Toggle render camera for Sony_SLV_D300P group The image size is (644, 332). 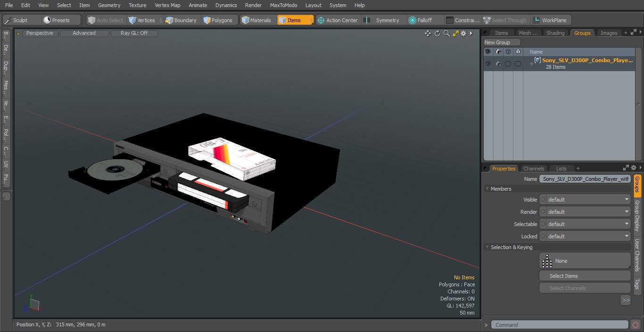[x=498, y=64]
